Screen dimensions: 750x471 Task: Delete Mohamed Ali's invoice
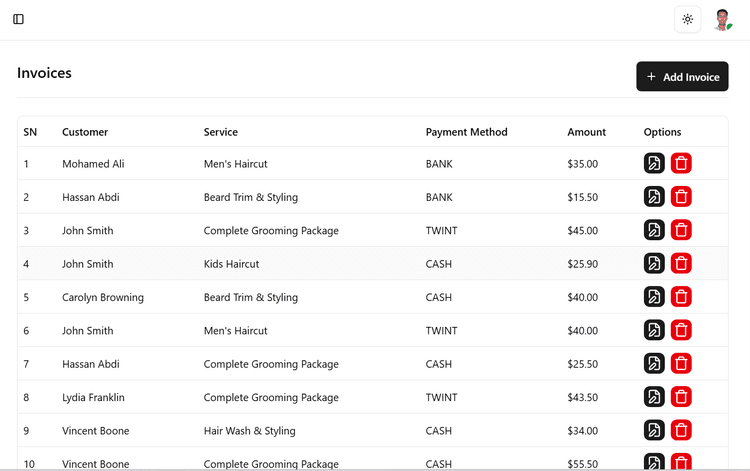click(681, 164)
